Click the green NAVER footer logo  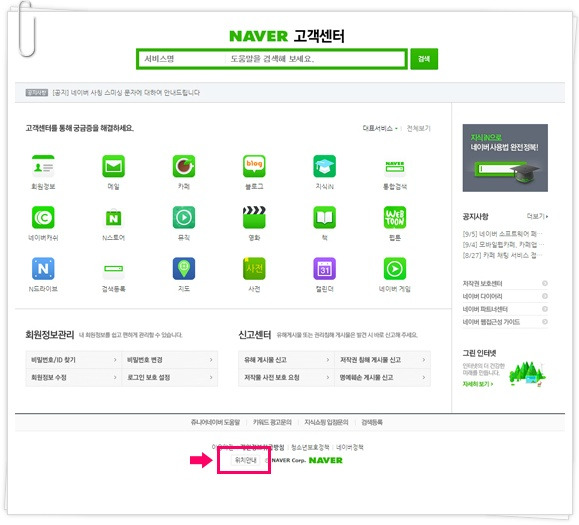tap(326, 460)
